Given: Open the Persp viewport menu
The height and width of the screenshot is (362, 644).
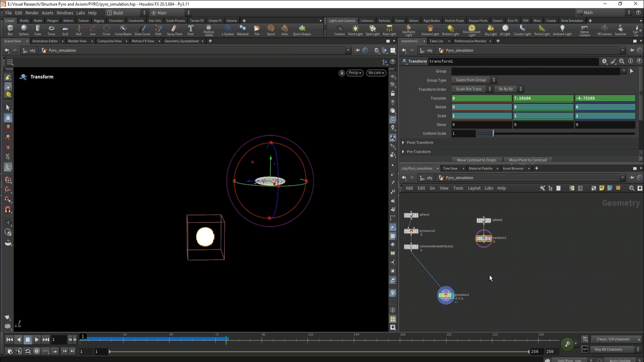Looking at the screenshot, I should coord(355,73).
